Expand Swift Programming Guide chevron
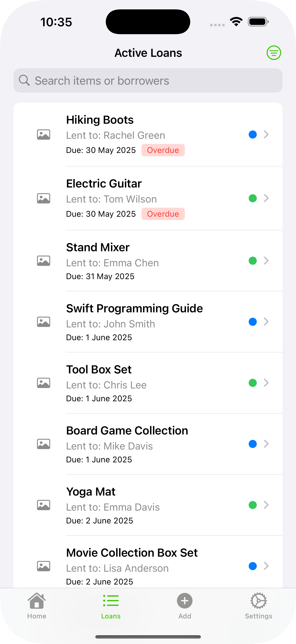Screen dimensions: 296x644 pos(266,322)
